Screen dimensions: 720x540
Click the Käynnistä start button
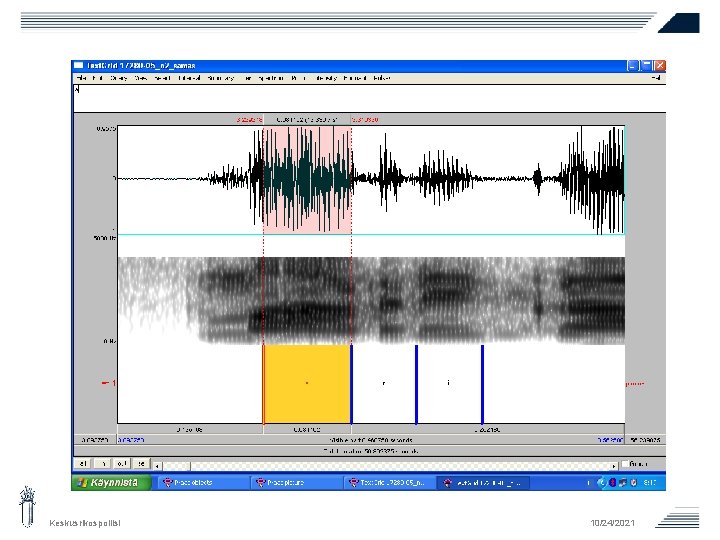112,482
